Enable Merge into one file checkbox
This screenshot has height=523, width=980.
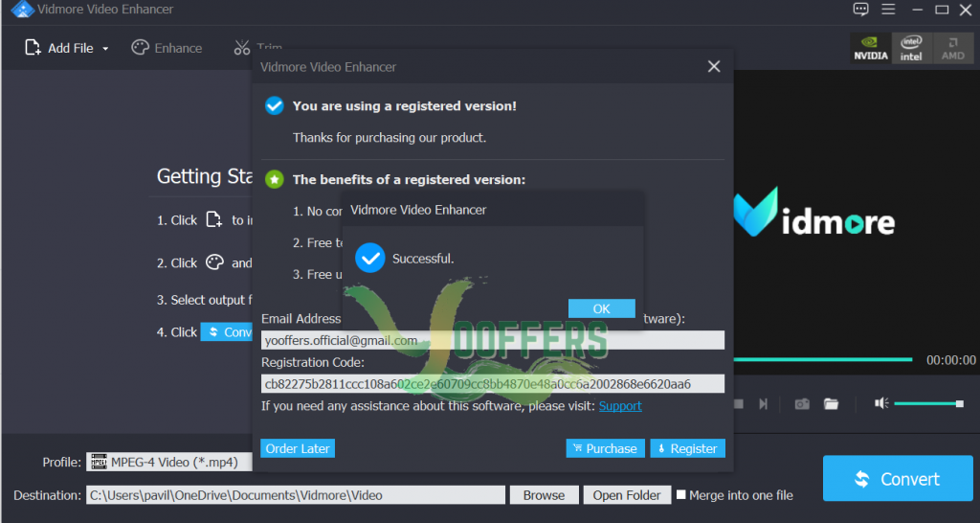click(681, 495)
